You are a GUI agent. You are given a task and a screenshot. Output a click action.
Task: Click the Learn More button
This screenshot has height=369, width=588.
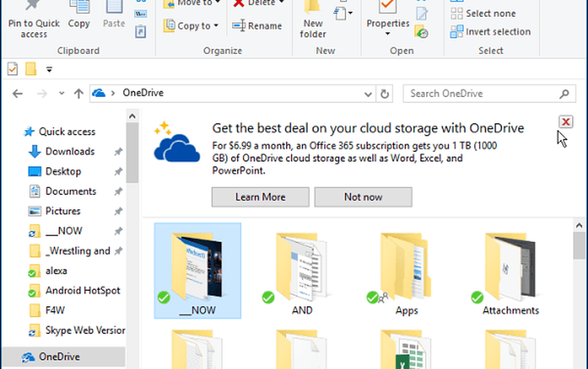260,197
